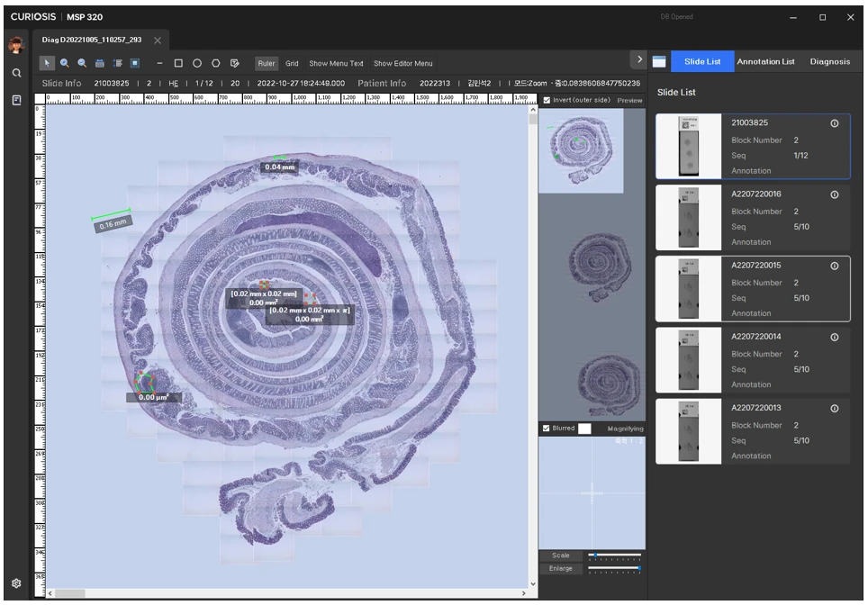Viewport: 868px width, 605px height.
Task: Click the Slide Info label
Action: point(61,83)
